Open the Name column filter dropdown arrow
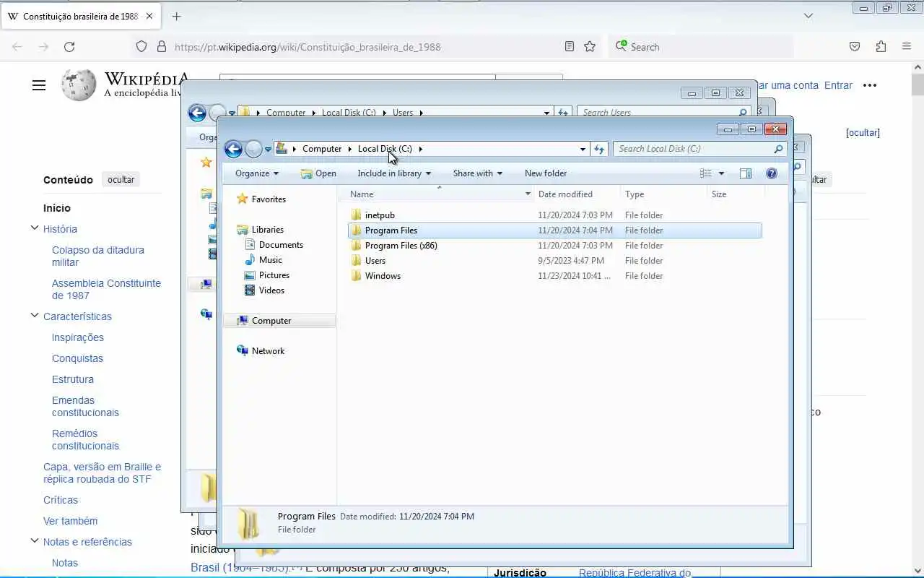924x578 pixels. click(x=528, y=194)
